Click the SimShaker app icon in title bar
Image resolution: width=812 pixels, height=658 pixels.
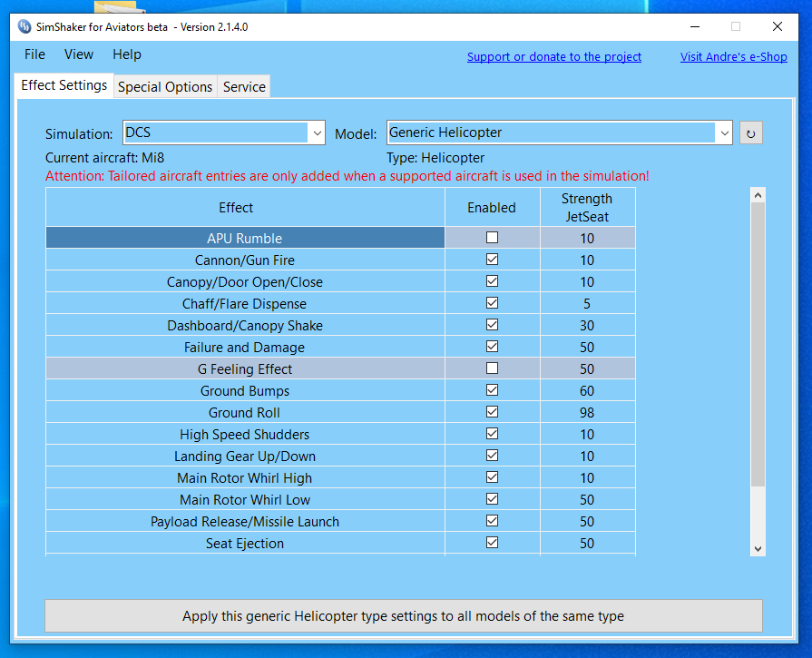[24, 26]
